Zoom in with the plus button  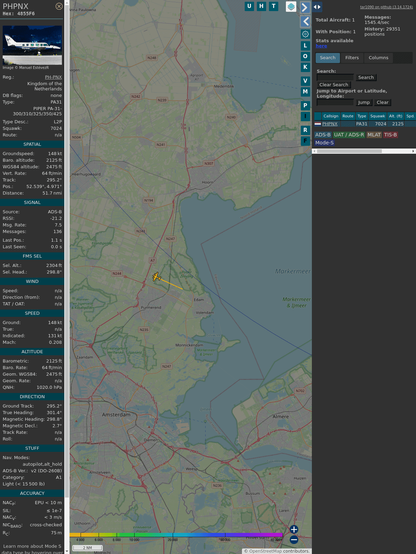[294, 529]
